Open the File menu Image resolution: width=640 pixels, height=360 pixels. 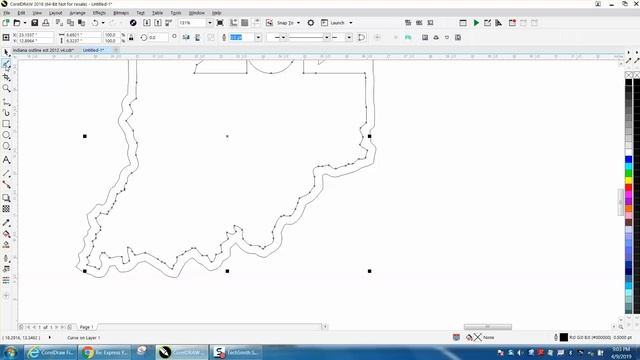[x=7, y=13]
